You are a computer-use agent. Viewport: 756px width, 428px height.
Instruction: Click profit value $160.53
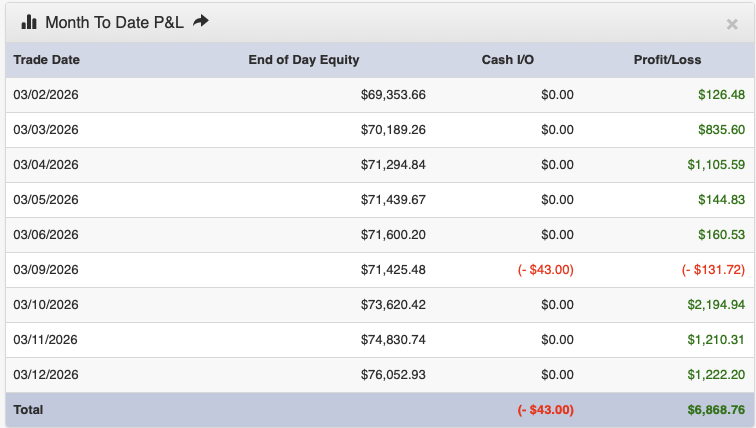tap(721, 235)
